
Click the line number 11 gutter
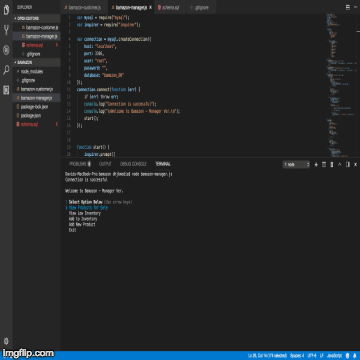[69, 90]
